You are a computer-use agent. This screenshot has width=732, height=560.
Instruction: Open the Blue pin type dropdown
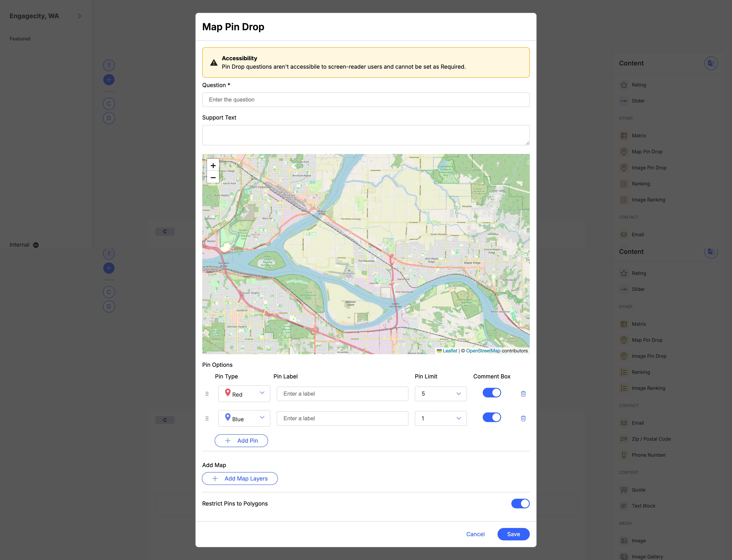(244, 418)
